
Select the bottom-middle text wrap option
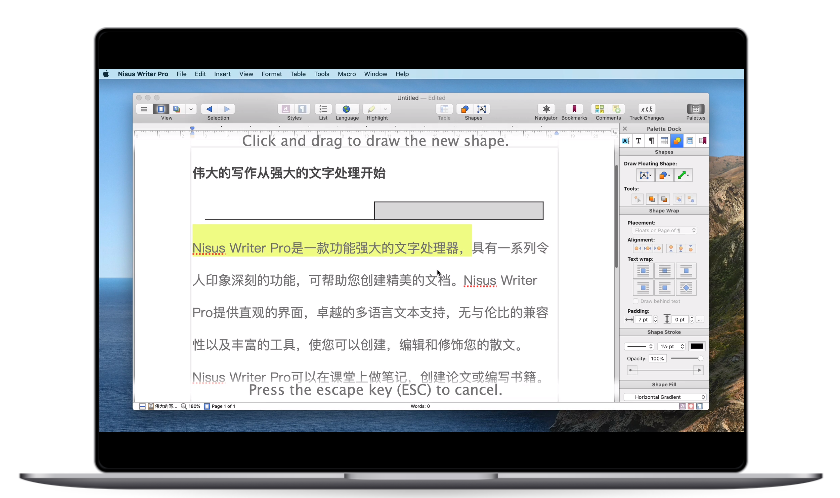click(x=664, y=288)
